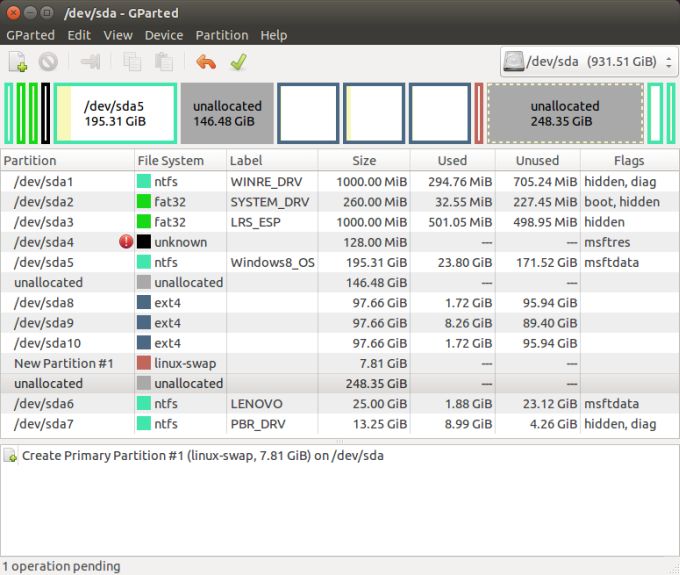Image resolution: width=680 pixels, height=575 pixels.
Task: Undo last operation with orange arrow
Action: pos(206,62)
